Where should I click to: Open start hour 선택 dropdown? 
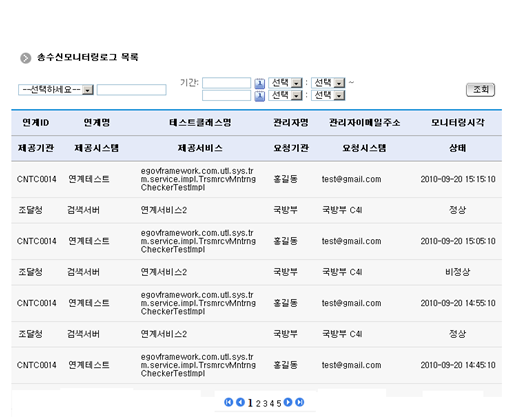point(285,83)
